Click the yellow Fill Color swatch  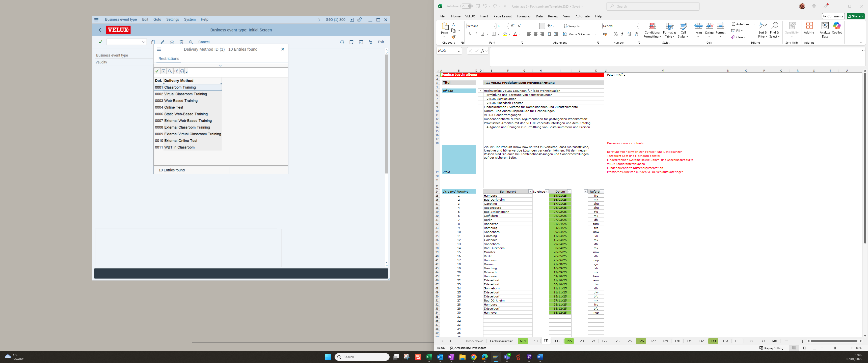pos(505,34)
